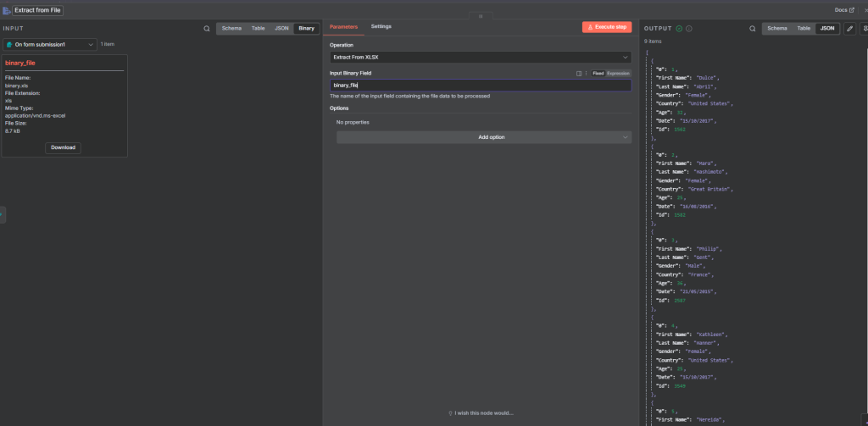
Task: Click the Execute step button
Action: pos(606,27)
